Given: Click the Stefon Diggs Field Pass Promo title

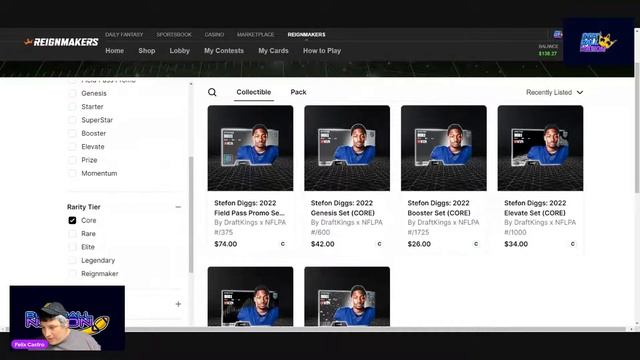Looking at the screenshot, I should [249, 208].
